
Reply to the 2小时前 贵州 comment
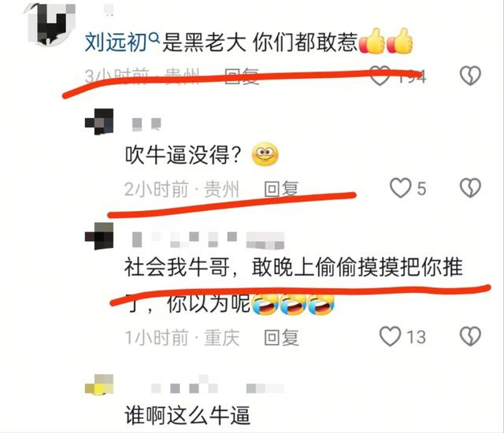click(281, 189)
